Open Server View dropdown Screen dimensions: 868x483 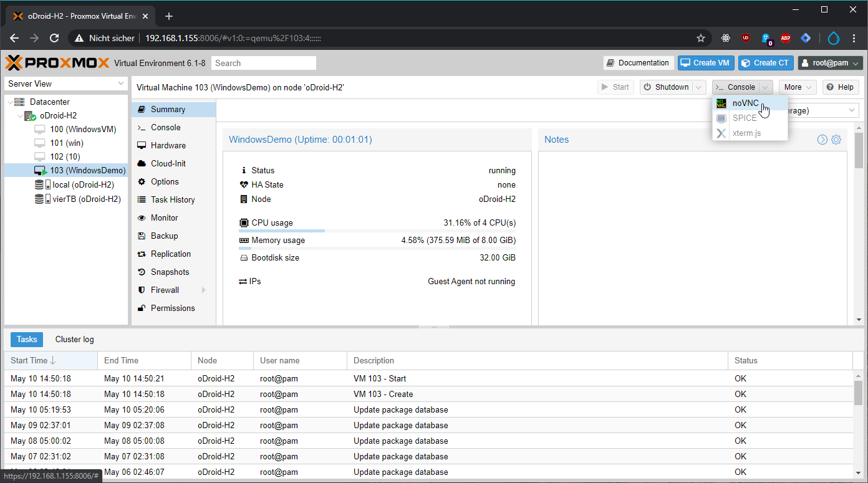(x=66, y=84)
